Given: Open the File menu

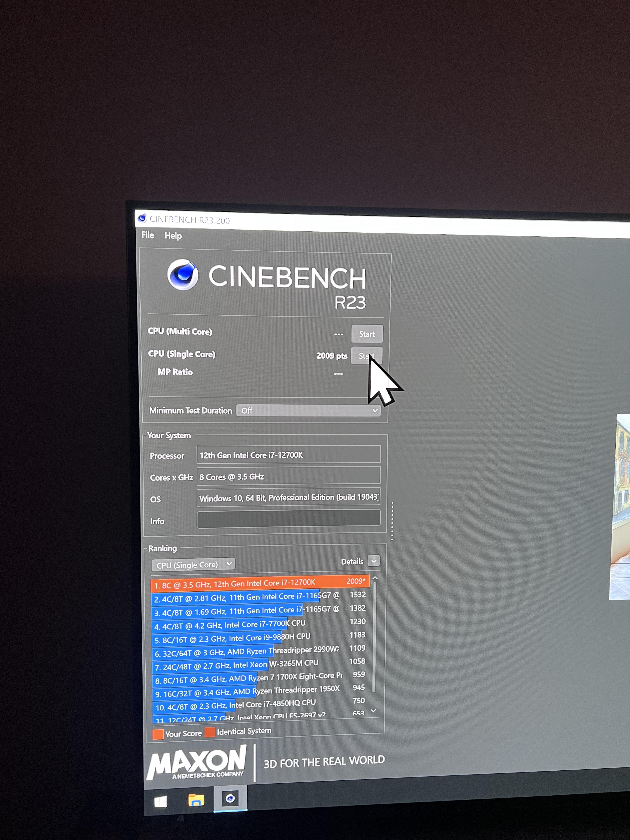Looking at the screenshot, I should coord(148,235).
